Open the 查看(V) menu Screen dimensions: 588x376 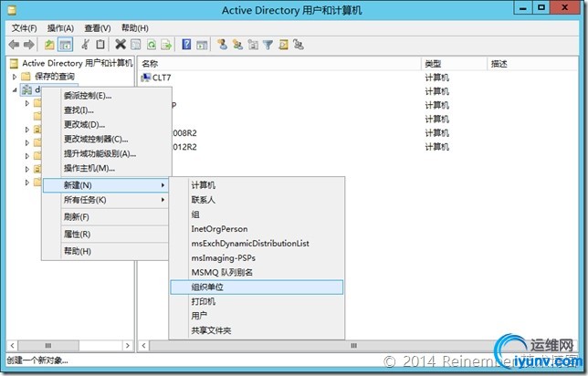click(x=98, y=28)
